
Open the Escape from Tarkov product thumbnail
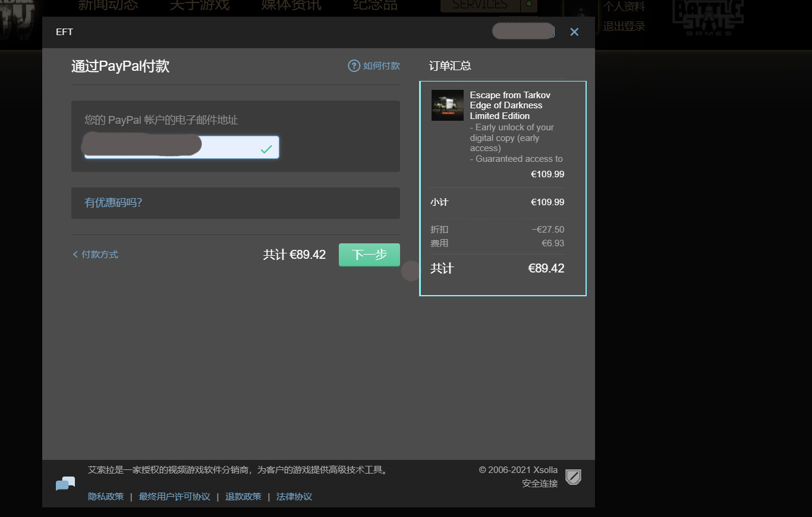(448, 105)
